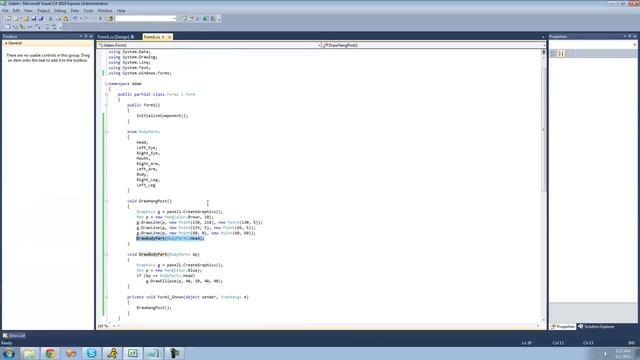
Task: Click the Paste toolbar icon
Action: pyautogui.click(x=65, y=19)
